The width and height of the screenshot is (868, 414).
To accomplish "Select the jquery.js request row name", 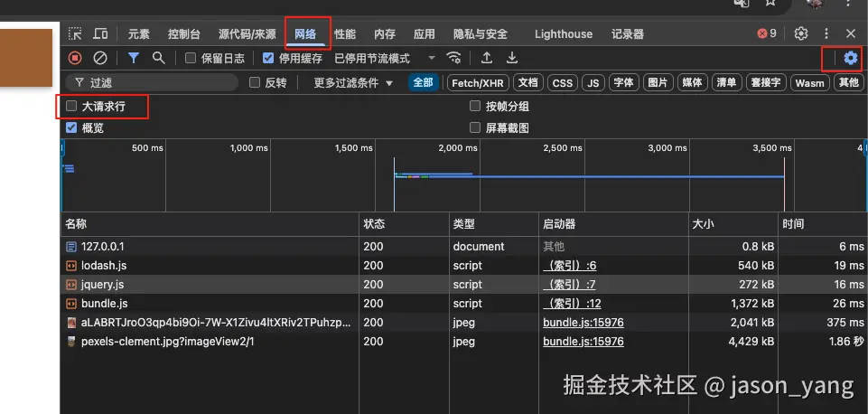I will pos(102,285).
